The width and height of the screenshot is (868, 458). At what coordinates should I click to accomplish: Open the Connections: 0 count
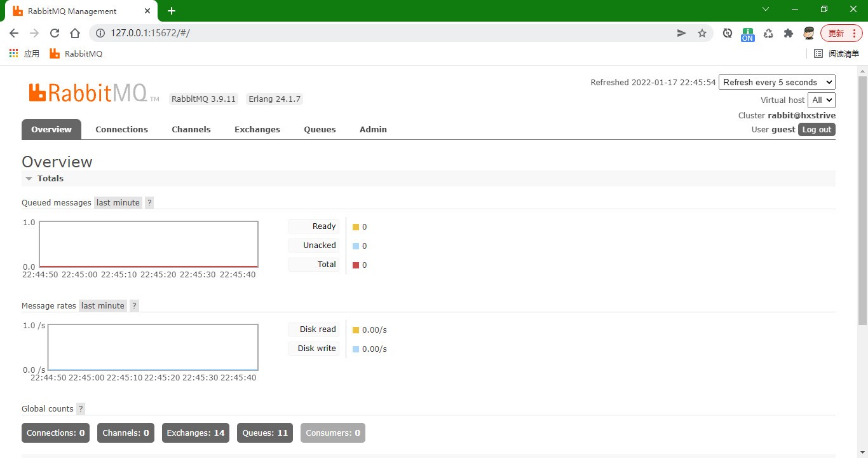click(x=55, y=433)
